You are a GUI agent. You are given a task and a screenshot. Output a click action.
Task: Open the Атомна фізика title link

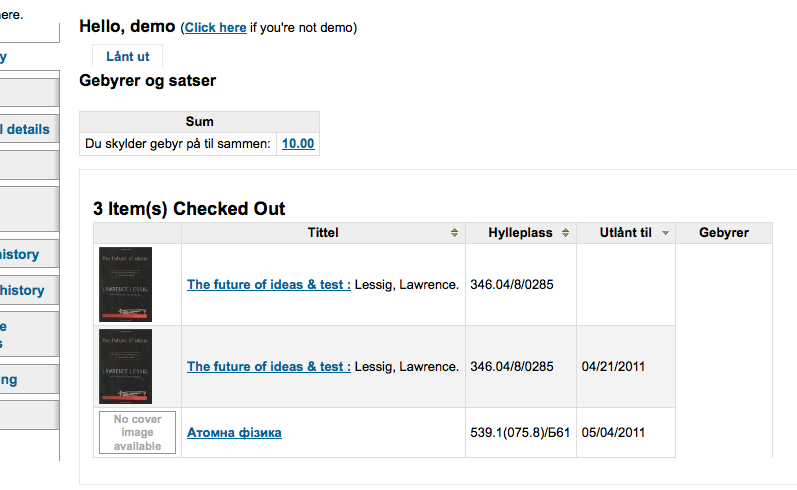(234, 432)
